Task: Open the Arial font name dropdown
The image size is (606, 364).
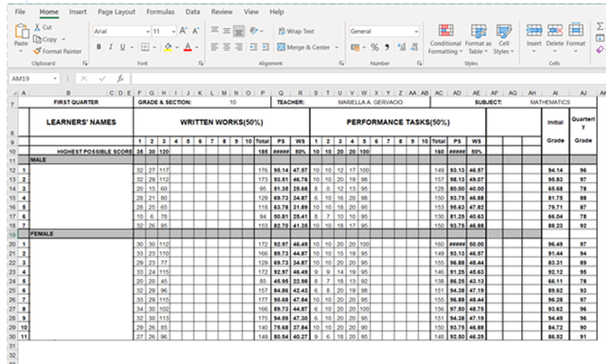Action: coord(147,32)
